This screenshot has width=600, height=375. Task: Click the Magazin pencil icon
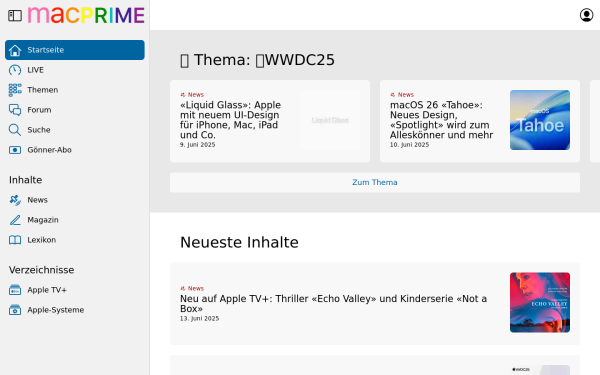(x=15, y=220)
